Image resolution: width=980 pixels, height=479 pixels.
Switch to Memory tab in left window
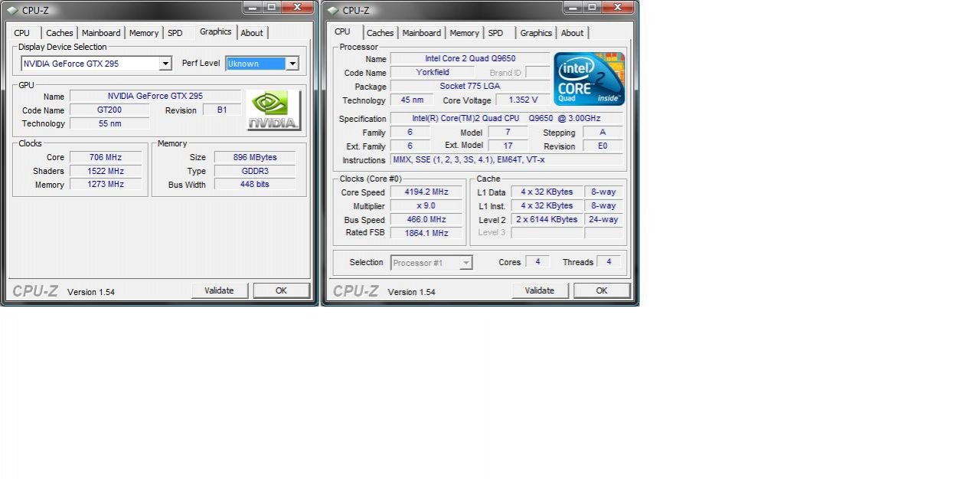[x=144, y=33]
